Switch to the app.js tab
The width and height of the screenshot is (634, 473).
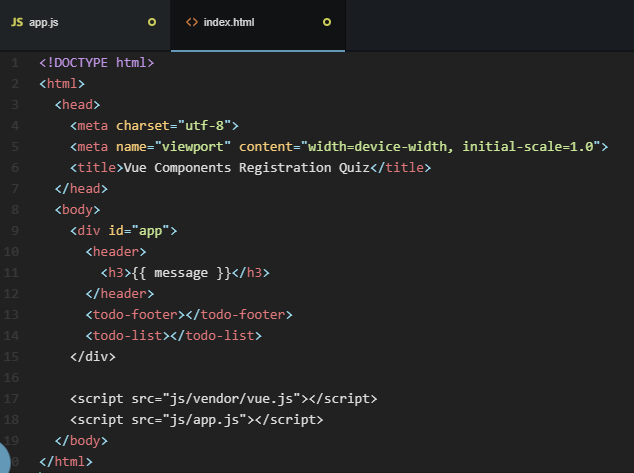point(85,23)
